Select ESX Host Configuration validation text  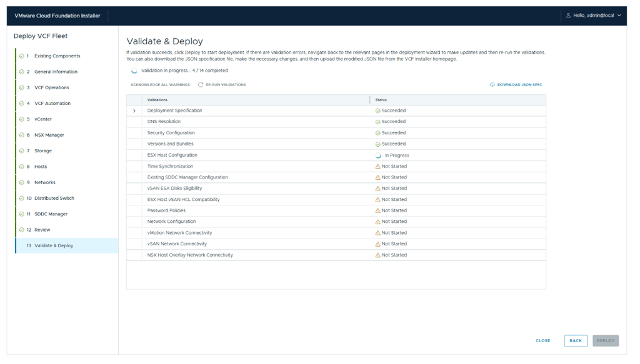172,155
